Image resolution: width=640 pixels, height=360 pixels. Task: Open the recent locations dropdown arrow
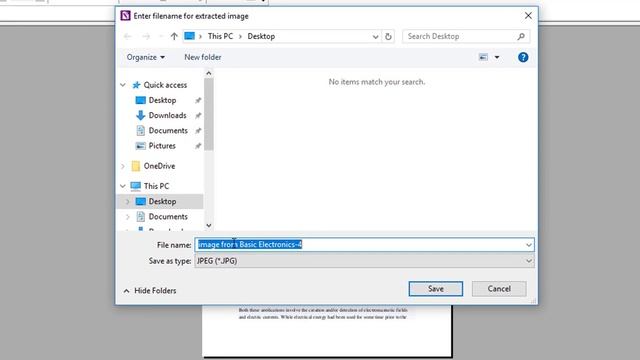(161, 36)
